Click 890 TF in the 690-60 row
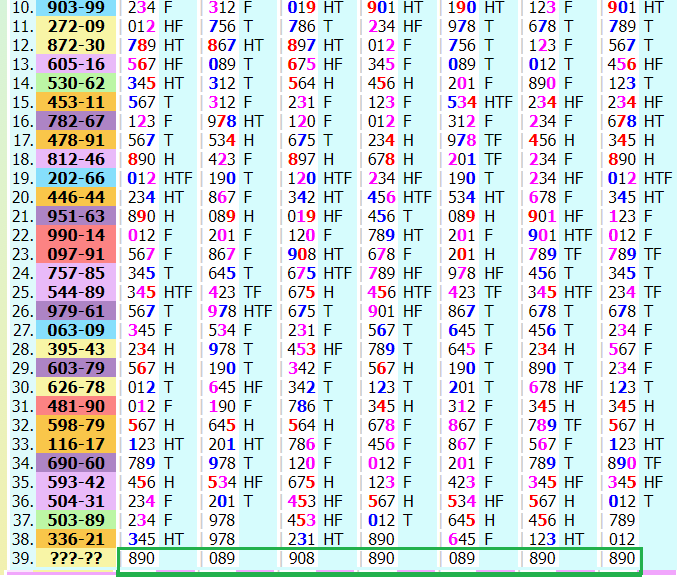This screenshot has width=679, height=583. 635,463
